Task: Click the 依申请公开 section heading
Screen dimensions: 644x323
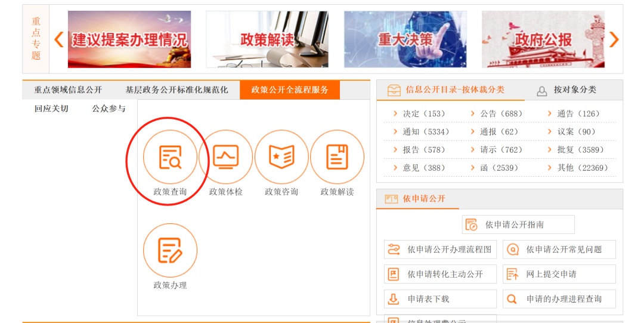Action: pos(424,199)
